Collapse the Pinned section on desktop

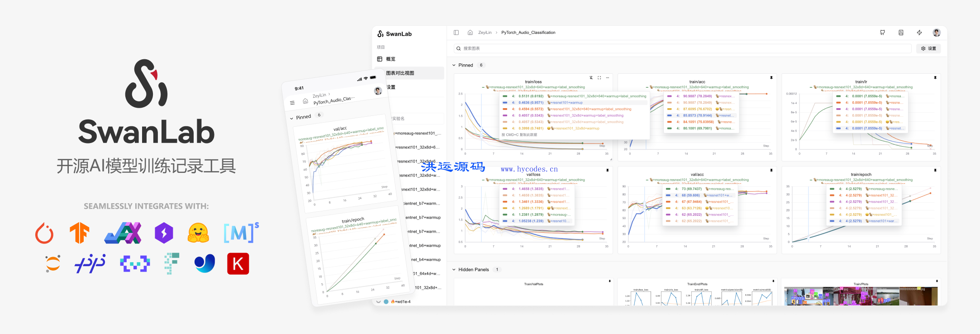coord(454,65)
